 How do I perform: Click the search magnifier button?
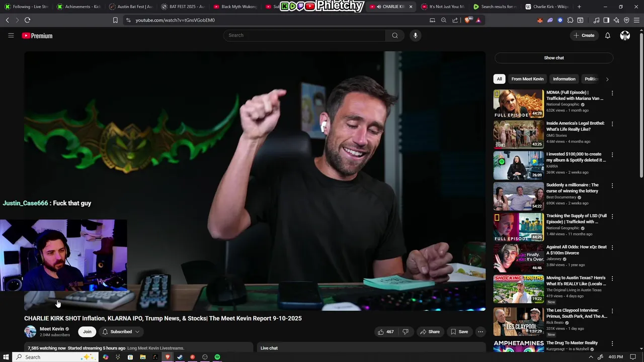click(x=395, y=35)
